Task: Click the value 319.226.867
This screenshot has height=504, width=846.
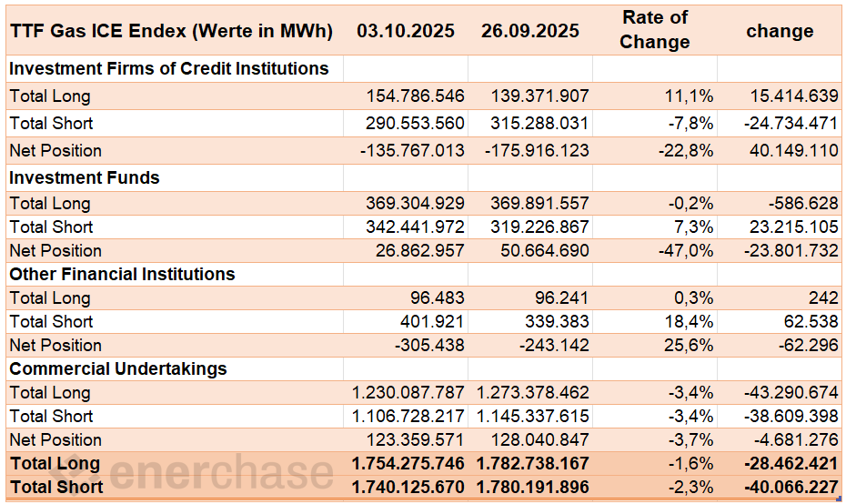Action: pyautogui.click(x=539, y=227)
